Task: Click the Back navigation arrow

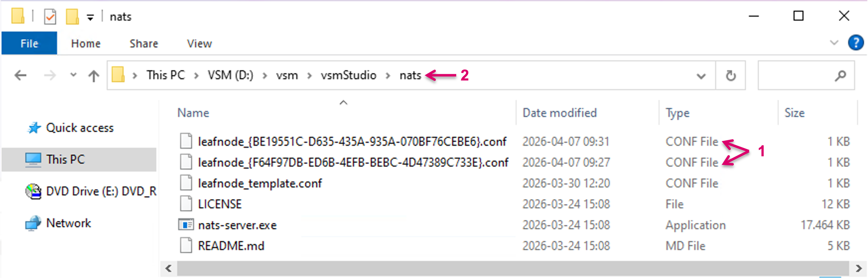Action: pyautogui.click(x=21, y=75)
